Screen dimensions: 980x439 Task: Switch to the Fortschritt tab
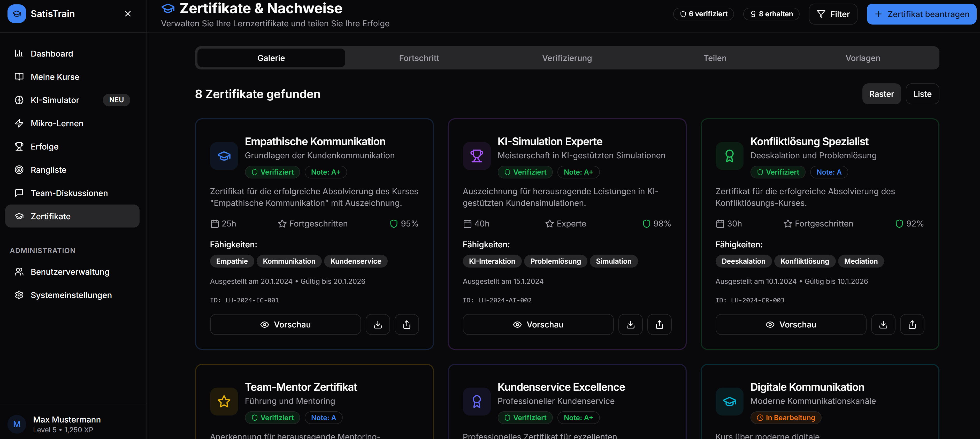pyautogui.click(x=419, y=58)
